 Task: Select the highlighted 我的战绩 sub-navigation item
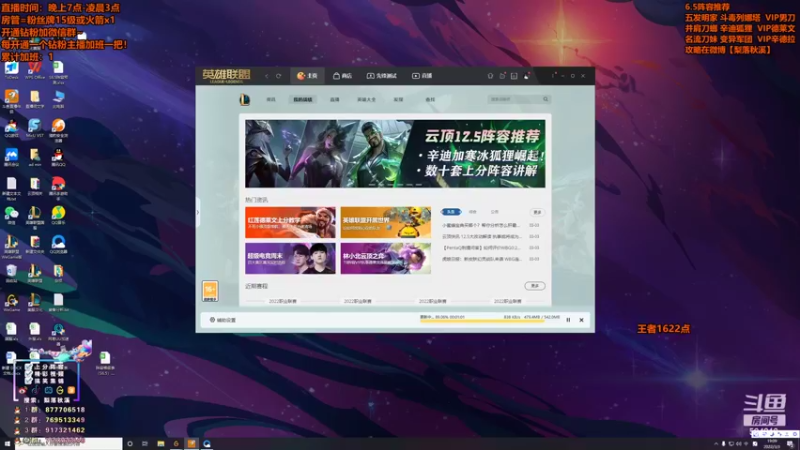pos(303,99)
